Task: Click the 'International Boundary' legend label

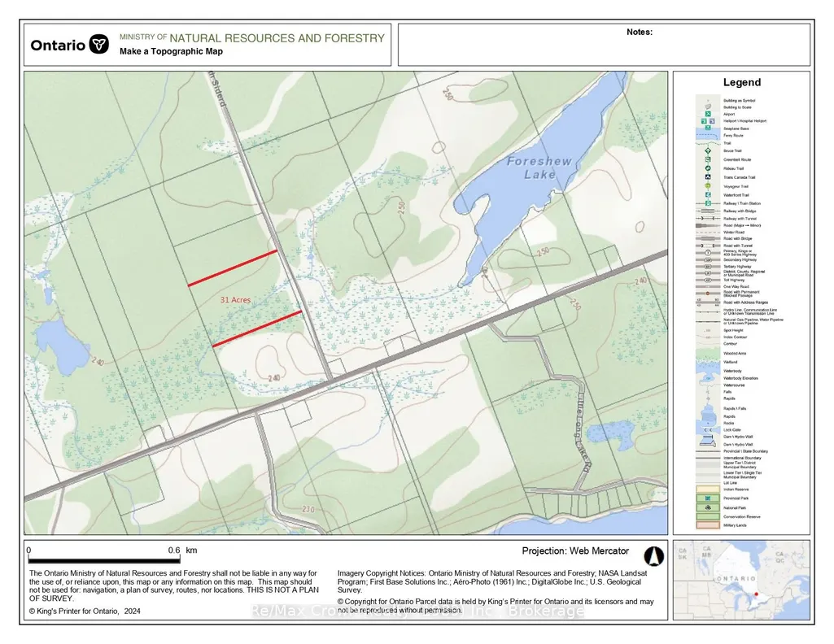Action: (742, 458)
